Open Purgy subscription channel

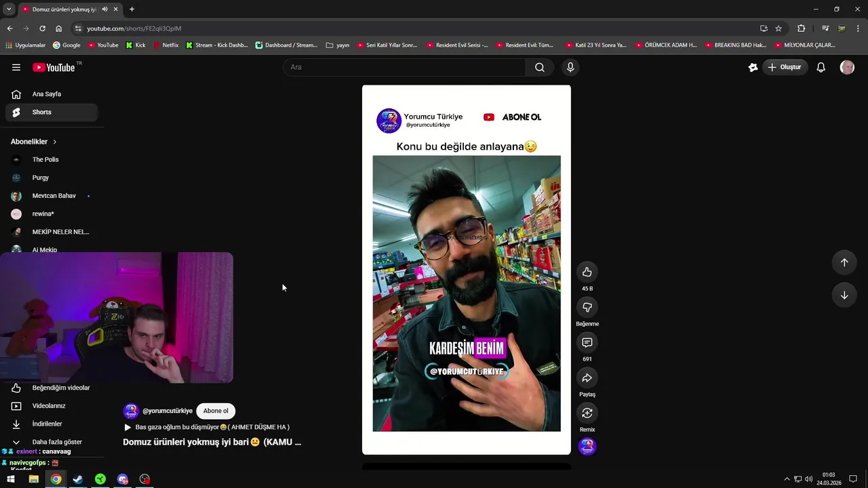pyautogui.click(x=52, y=178)
